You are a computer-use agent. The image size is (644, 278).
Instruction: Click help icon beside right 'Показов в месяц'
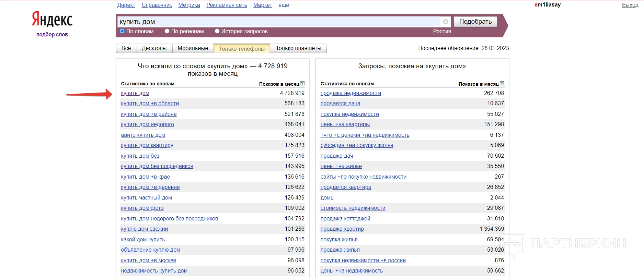[502, 83]
